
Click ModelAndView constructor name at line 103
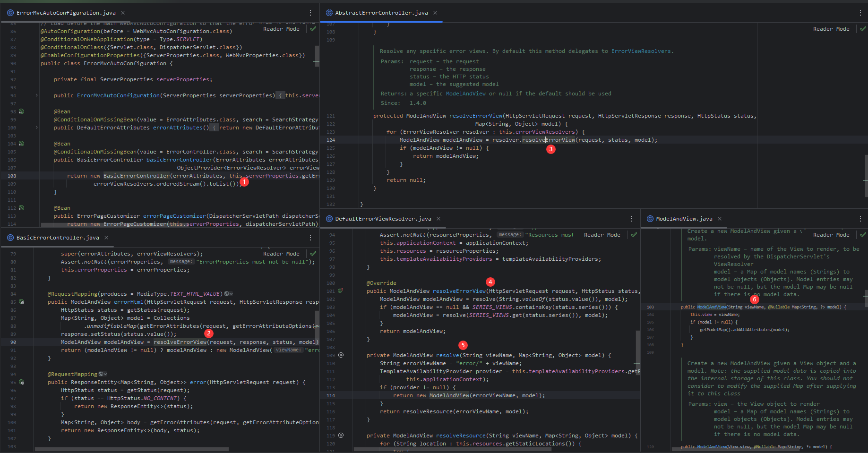click(712, 307)
